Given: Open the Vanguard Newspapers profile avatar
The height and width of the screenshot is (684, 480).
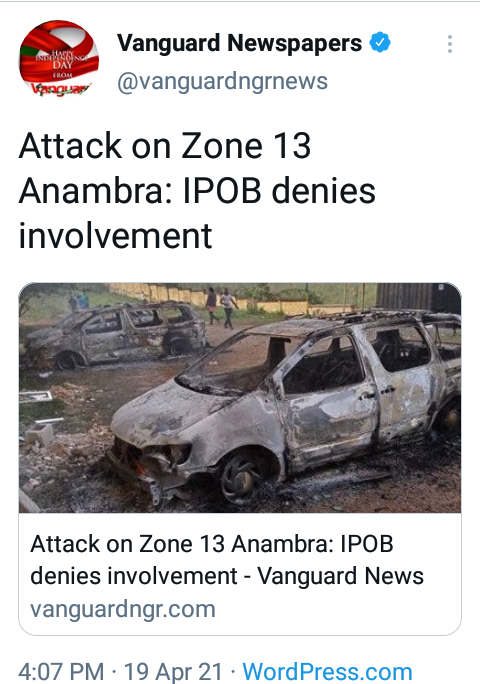Looking at the screenshot, I should 59,59.
